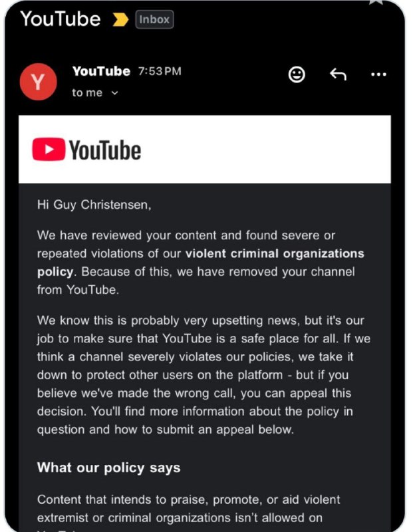
Task: Click the red YouTube play logo
Action: [x=48, y=150]
